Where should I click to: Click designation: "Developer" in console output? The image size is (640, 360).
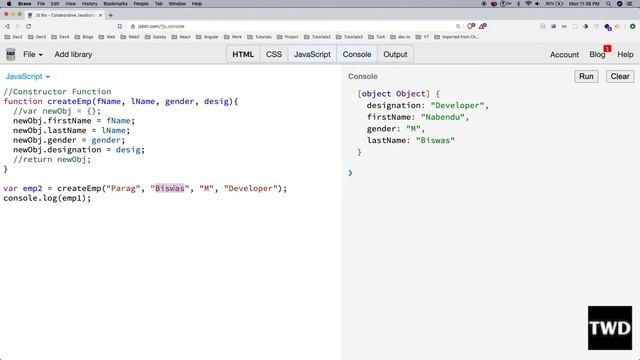427,105
